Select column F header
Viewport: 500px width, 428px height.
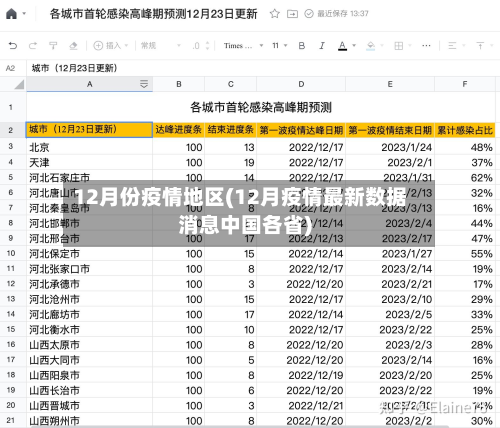[465, 84]
